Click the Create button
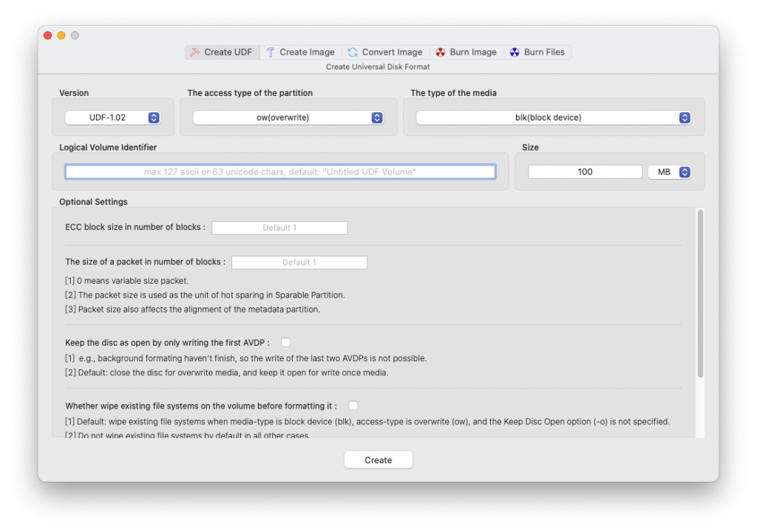The image size is (757, 532). (378, 460)
